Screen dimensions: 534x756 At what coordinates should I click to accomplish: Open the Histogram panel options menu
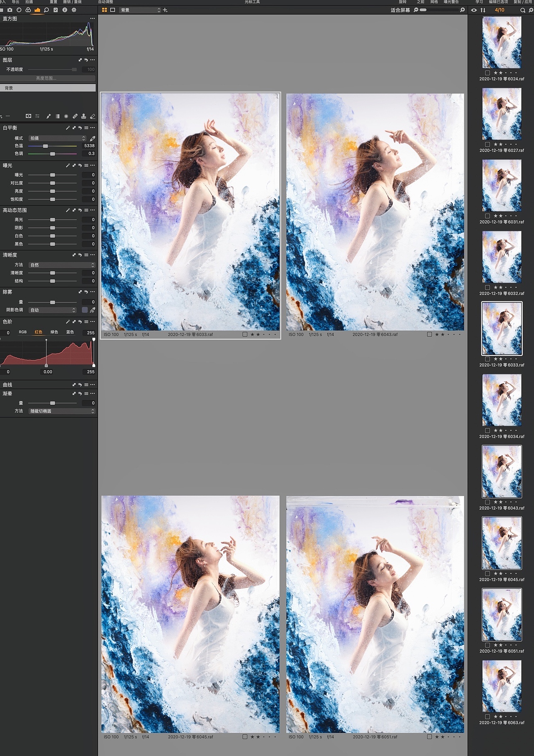(x=93, y=19)
